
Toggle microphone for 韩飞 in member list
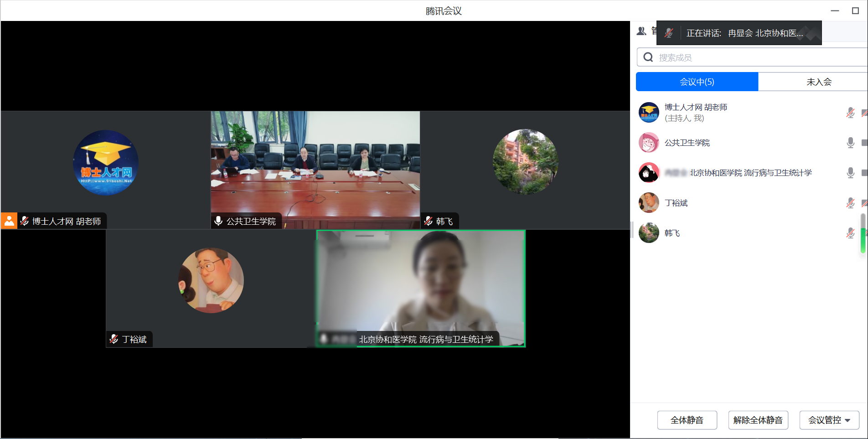850,233
